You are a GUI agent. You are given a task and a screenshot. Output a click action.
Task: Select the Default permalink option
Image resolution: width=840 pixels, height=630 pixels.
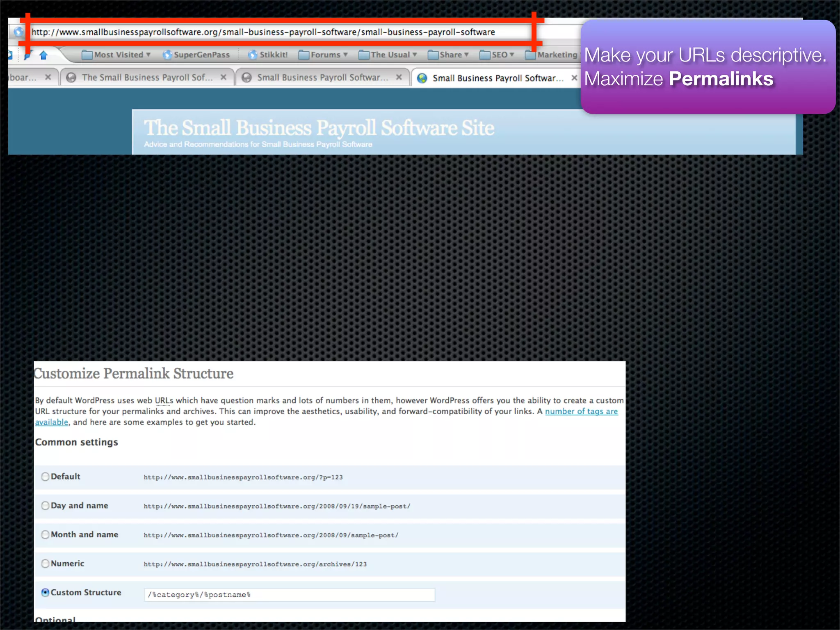[x=46, y=477]
